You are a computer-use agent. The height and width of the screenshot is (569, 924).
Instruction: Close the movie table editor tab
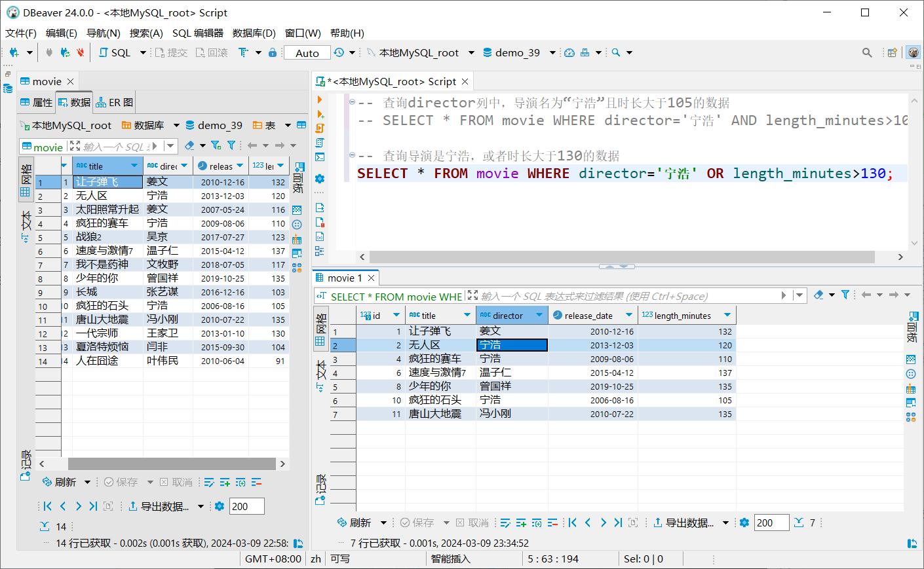(x=70, y=81)
